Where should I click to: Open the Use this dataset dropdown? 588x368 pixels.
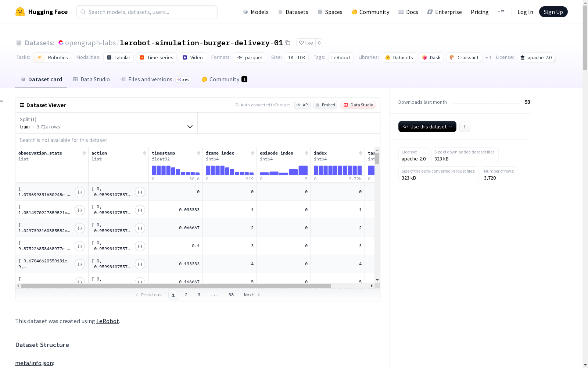[427, 127]
